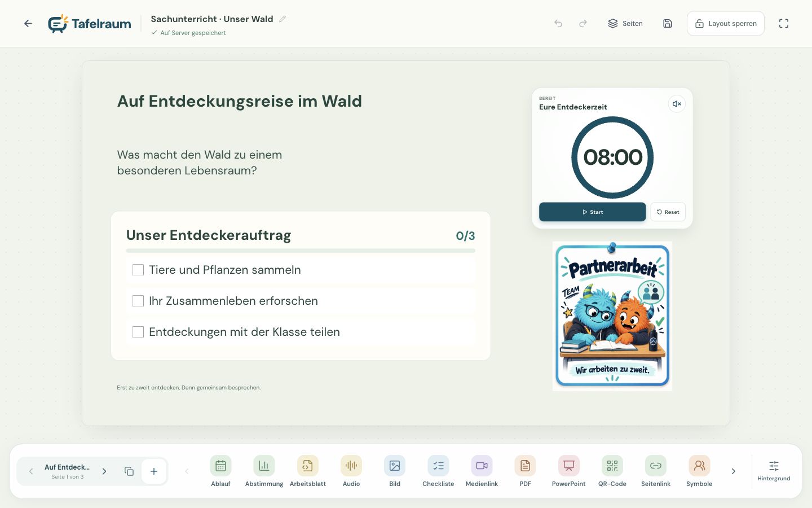The image size is (812, 508).
Task: Save the board with the disk icon
Action: (x=668, y=24)
